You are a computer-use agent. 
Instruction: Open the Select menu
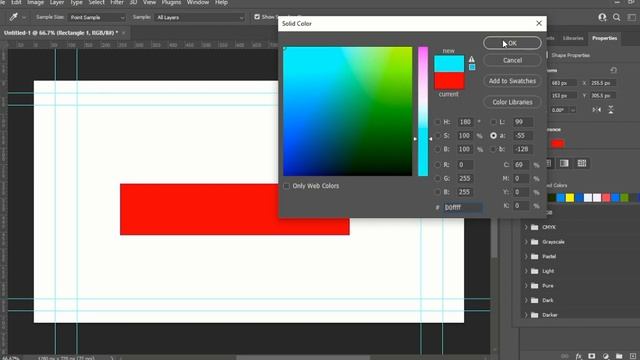pyautogui.click(x=96, y=2)
